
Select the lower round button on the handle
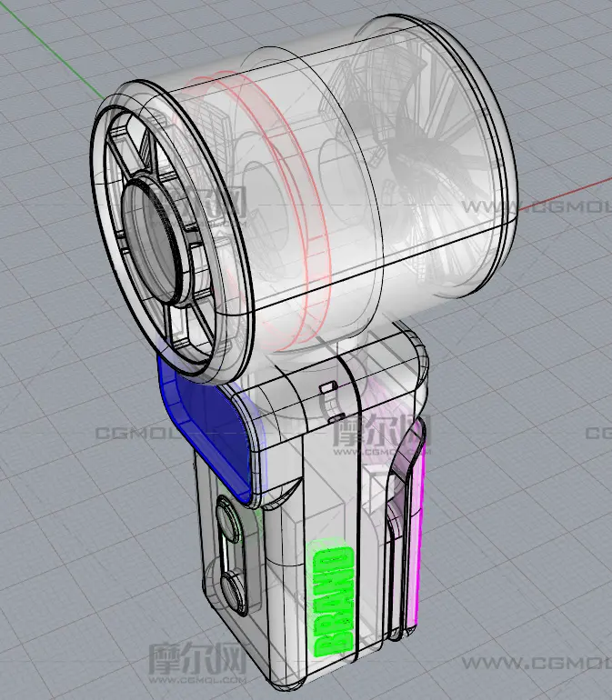coord(233,593)
